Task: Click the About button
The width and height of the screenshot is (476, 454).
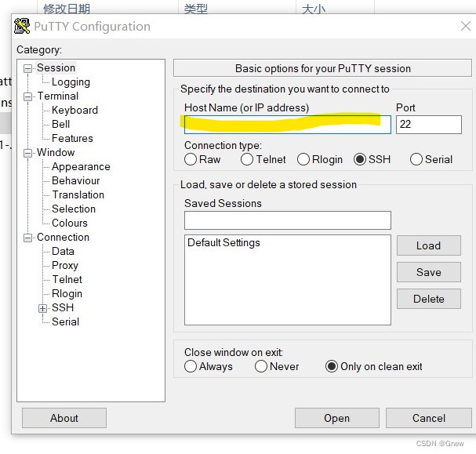Action: pos(64,418)
